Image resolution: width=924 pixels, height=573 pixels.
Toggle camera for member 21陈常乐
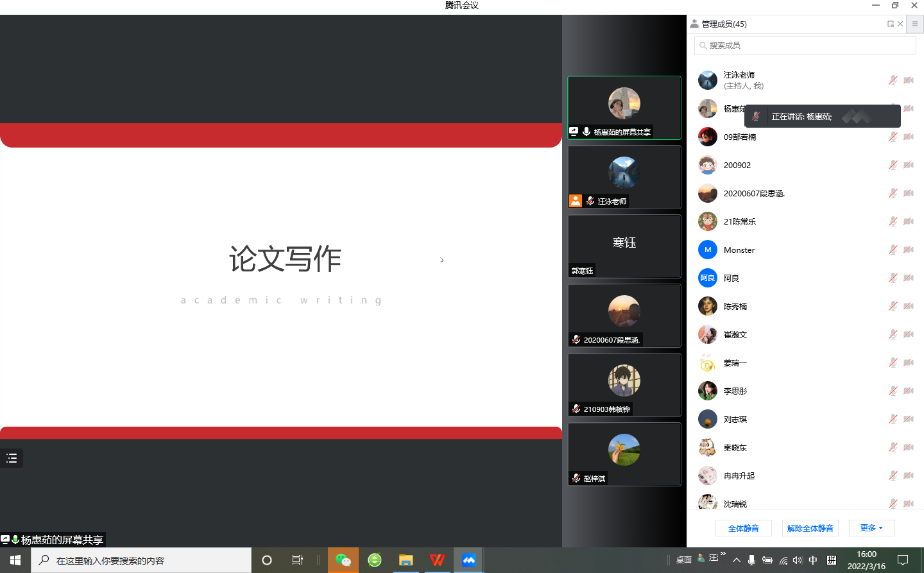(x=909, y=221)
